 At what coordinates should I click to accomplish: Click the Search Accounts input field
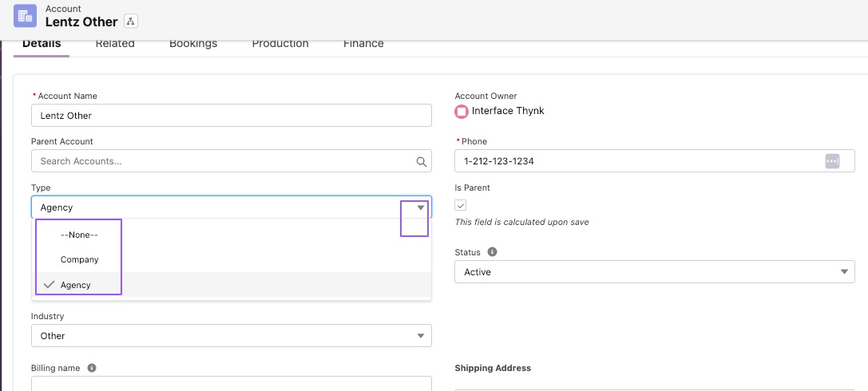pyautogui.click(x=232, y=161)
